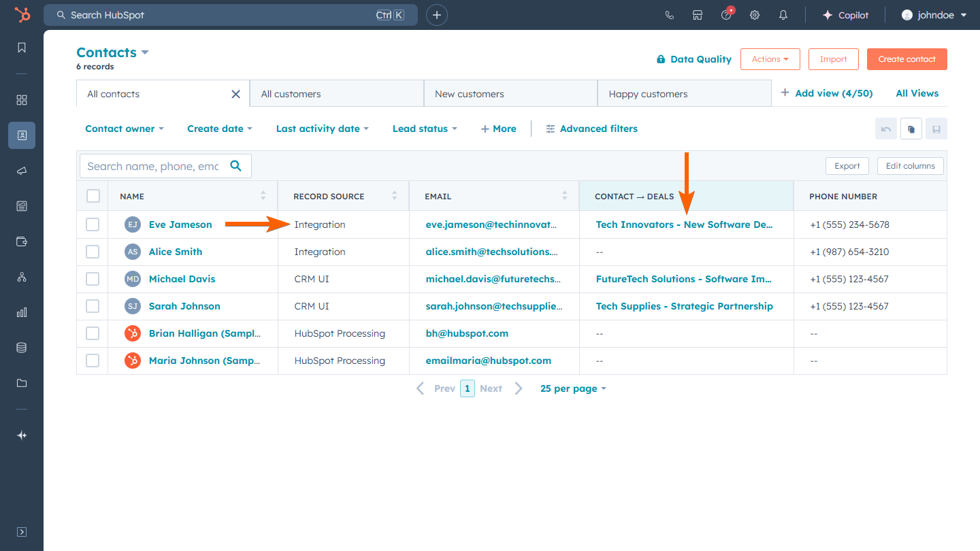Open the Actions dropdown
980x551 pixels.
[770, 59]
